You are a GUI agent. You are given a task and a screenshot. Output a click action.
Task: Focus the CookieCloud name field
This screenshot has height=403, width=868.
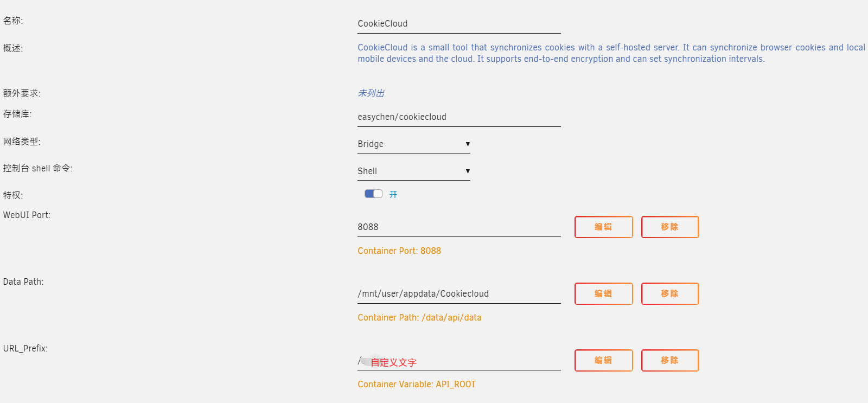click(459, 24)
